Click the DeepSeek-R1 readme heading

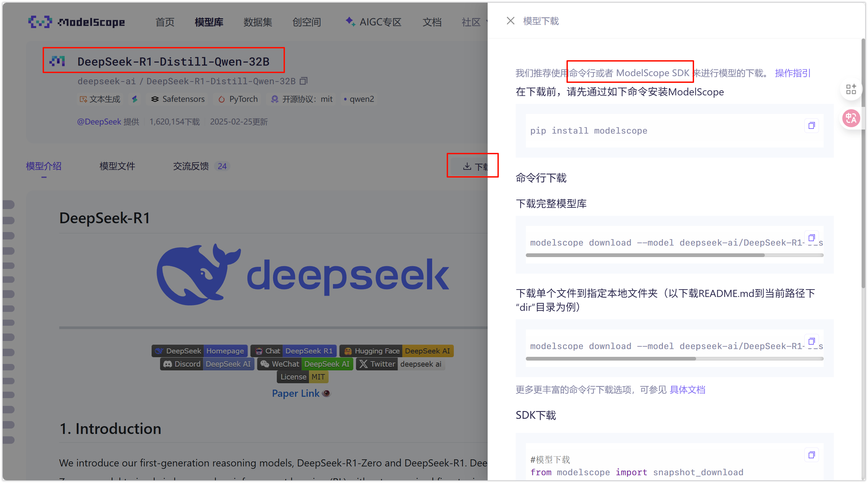pyautogui.click(x=105, y=218)
